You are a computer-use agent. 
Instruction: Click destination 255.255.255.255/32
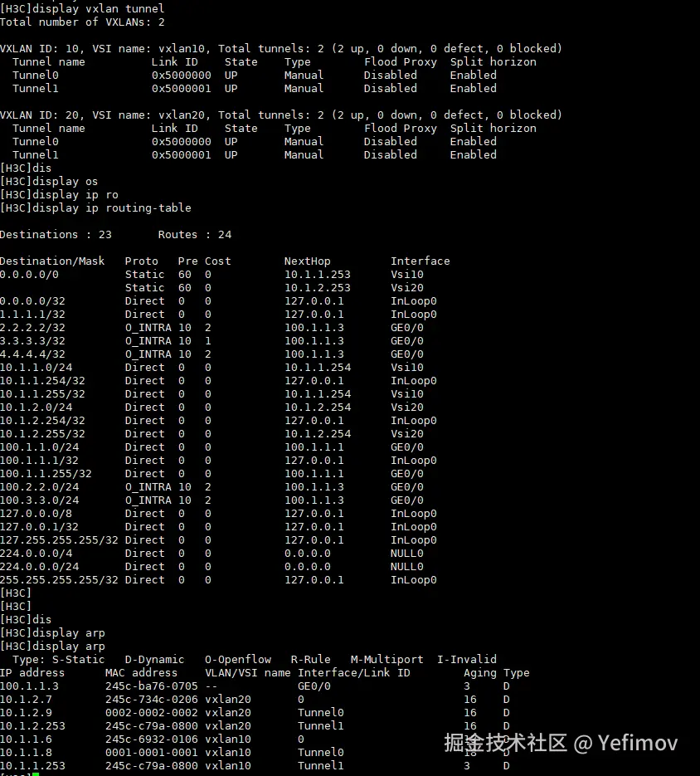pos(59,580)
